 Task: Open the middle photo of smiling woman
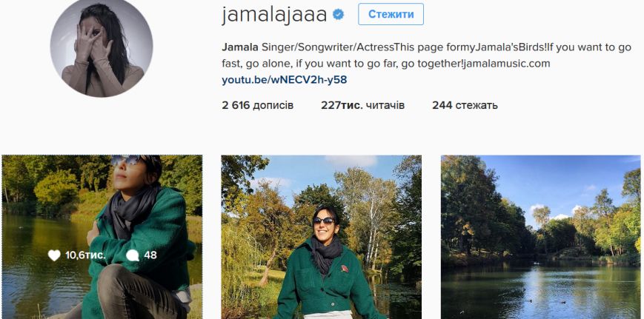click(x=321, y=237)
